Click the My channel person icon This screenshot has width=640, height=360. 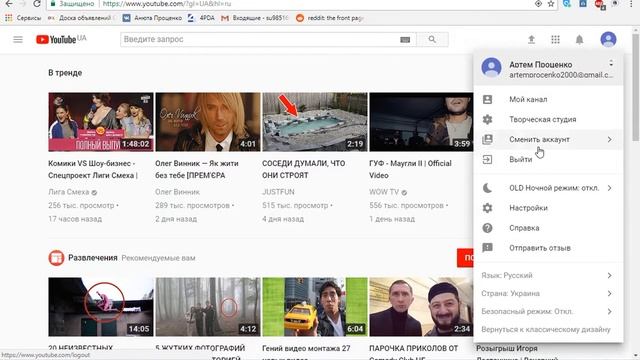tap(487, 99)
